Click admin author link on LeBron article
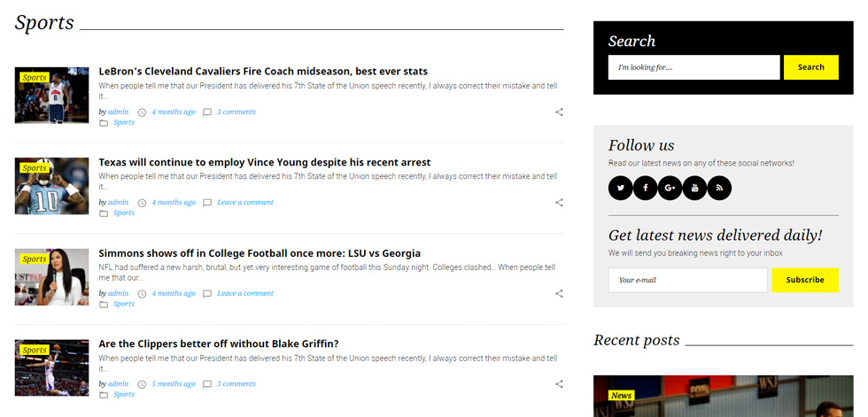Image resolution: width=868 pixels, height=417 pixels. tap(118, 112)
